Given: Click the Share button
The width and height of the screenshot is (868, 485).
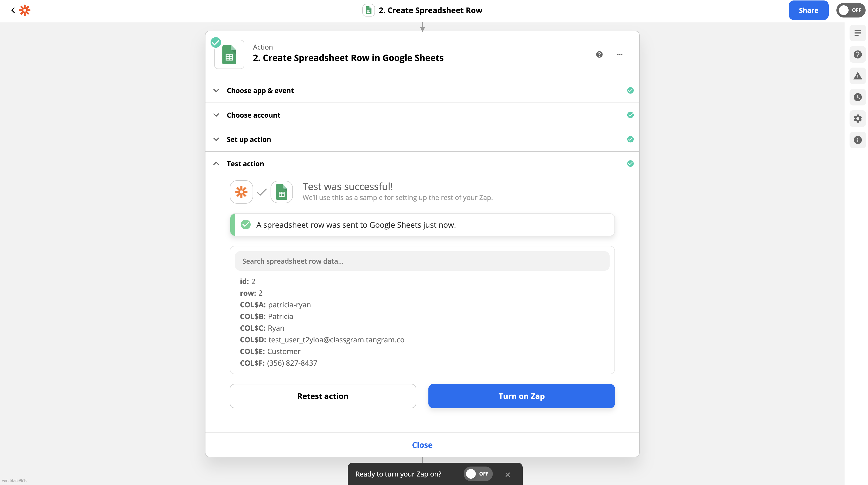Looking at the screenshot, I should pyautogui.click(x=808, y=10).
